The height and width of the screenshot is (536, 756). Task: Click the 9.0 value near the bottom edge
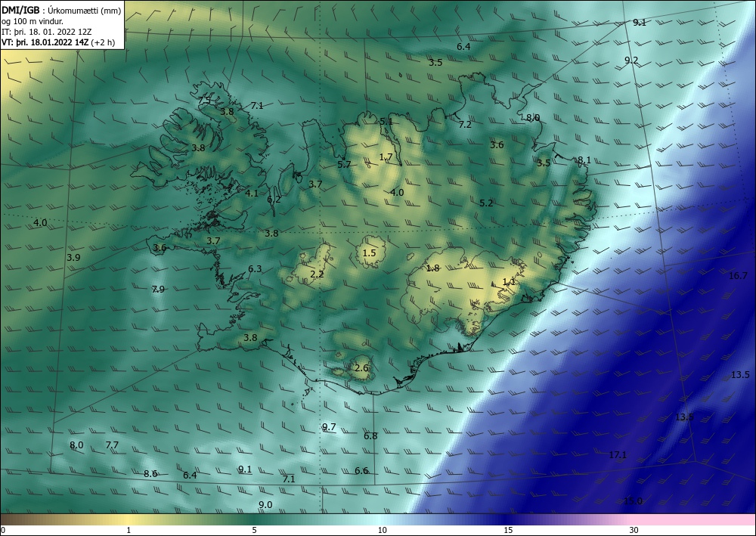pos(265,505)
